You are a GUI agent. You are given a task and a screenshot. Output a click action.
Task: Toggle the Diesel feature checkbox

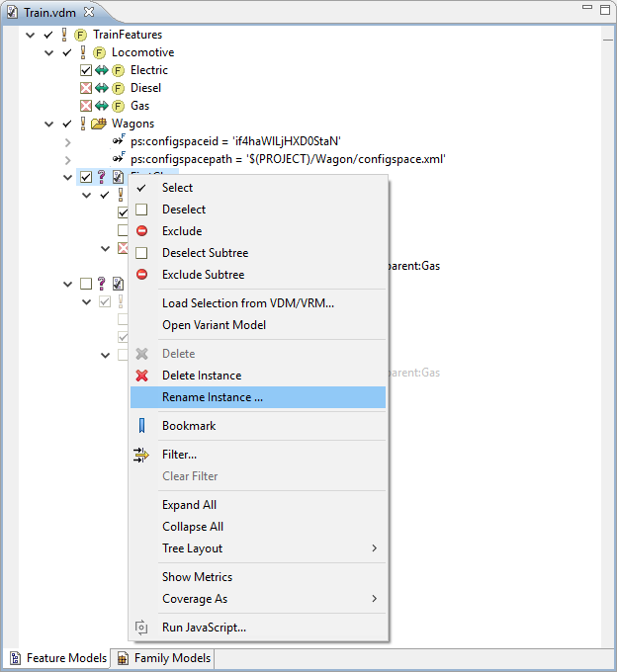pos(86,88)
